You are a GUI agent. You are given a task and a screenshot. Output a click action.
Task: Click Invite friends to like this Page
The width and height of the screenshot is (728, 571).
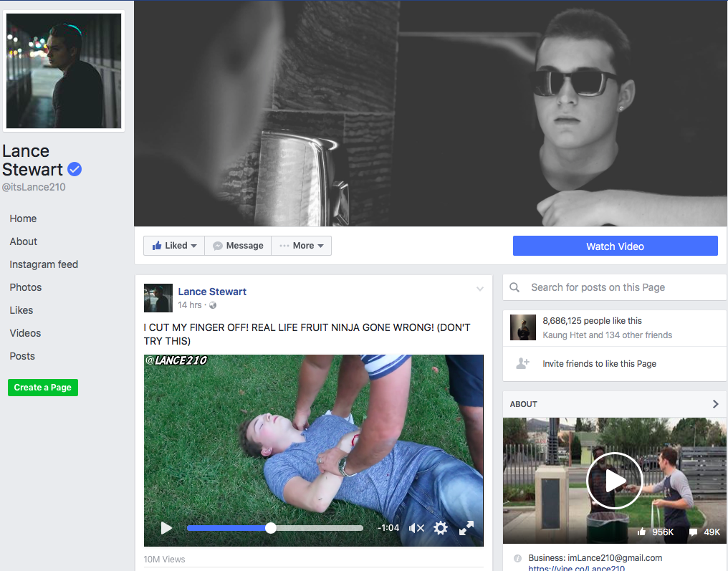[600, 364]
